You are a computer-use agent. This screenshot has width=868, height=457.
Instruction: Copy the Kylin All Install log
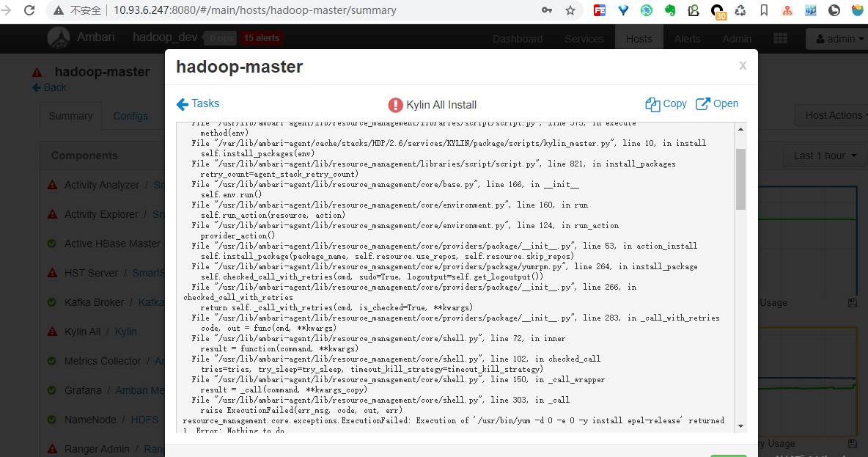[666, 104]
